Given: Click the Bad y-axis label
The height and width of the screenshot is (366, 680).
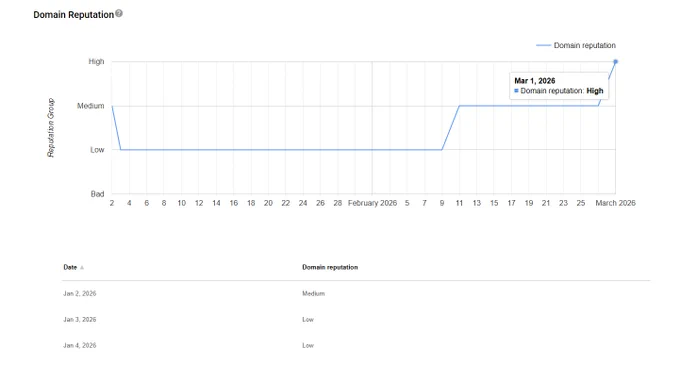Looking at the screenshot, I should point(98,194).
